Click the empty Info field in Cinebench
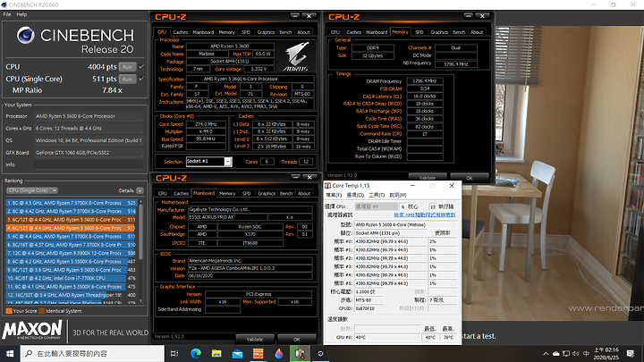Viewport: 644px width, 362px height. (x=89, y=164)
